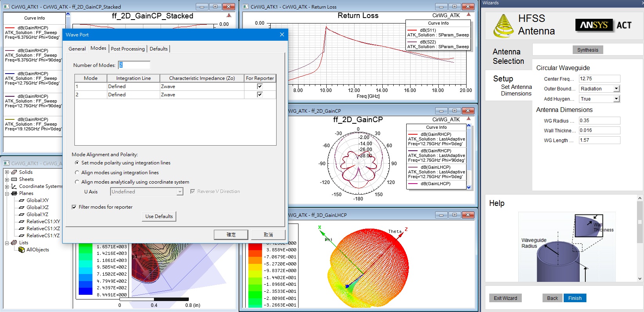The image size is (644, 312).
Task: Open the Outer Boundary Radiation dropdown
Action: 616,89
